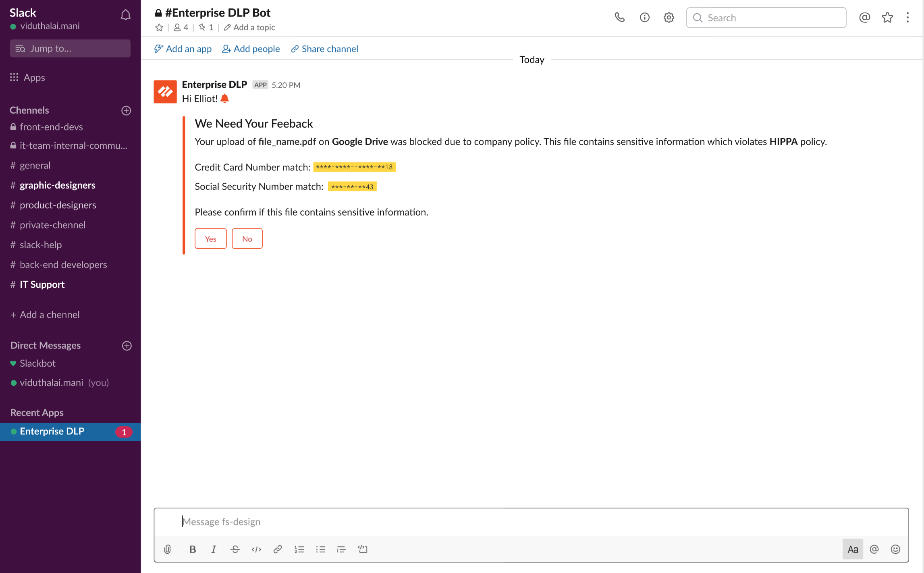
Task: Select Enterprise DLP under Recent Apps
Action: (x=52, y=431)
